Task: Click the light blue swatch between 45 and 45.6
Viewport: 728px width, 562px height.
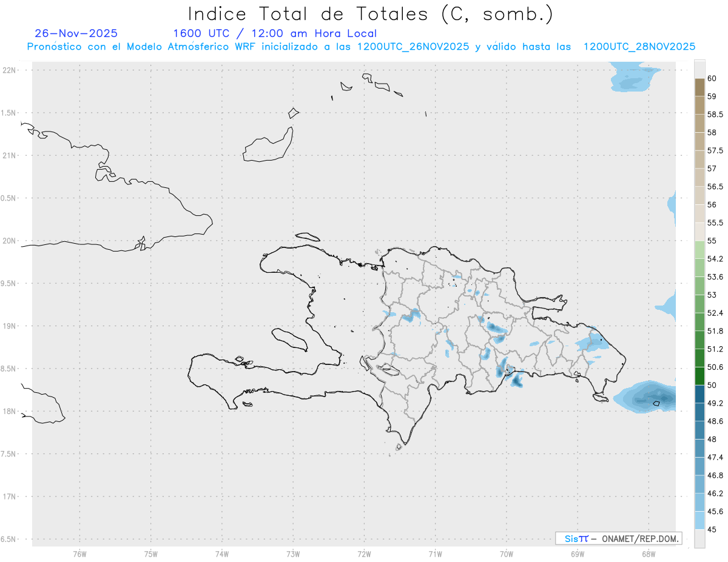Action: [699, 521]
